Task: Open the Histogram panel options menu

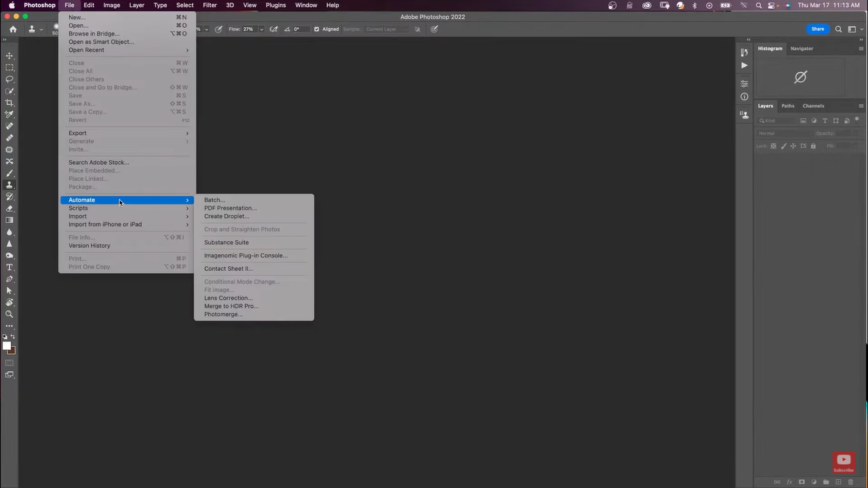Action: click(x=861, y=49)
